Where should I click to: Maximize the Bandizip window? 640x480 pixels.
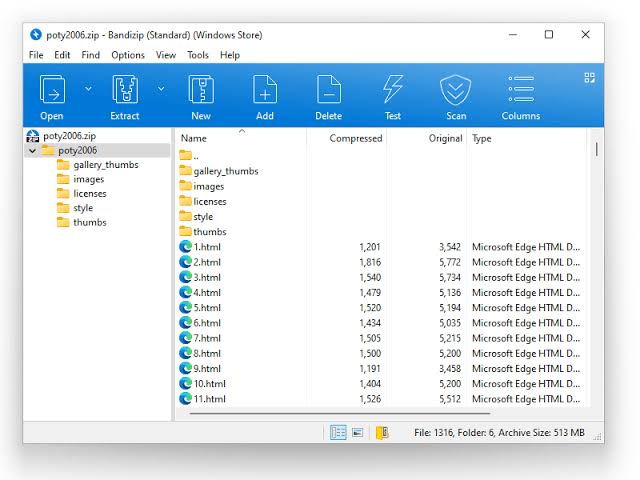click(x=549, y=35)
